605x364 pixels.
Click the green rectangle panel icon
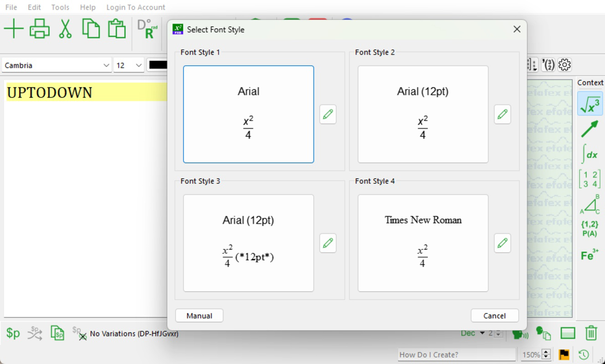point(568,334)
